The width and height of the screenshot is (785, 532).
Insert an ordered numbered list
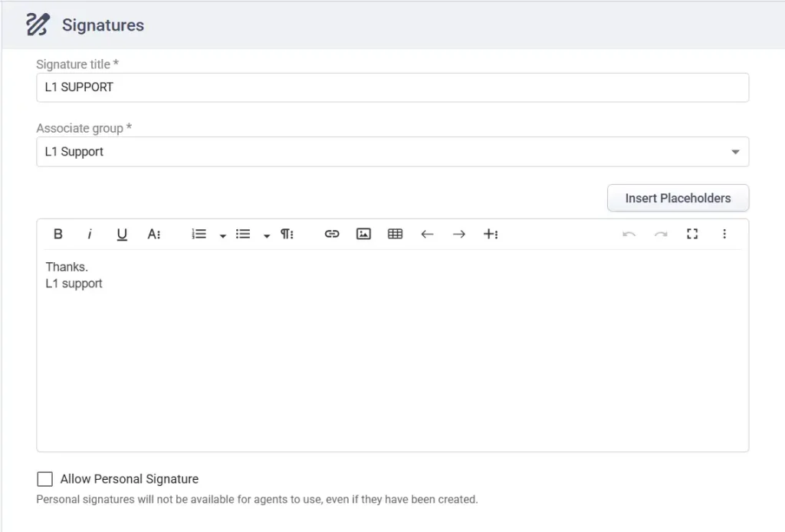click(199, 234)
